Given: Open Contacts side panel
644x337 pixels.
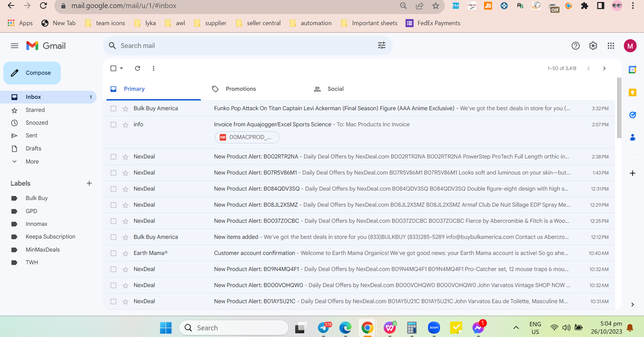Looking at the screenshot, I should coord(633,137).
